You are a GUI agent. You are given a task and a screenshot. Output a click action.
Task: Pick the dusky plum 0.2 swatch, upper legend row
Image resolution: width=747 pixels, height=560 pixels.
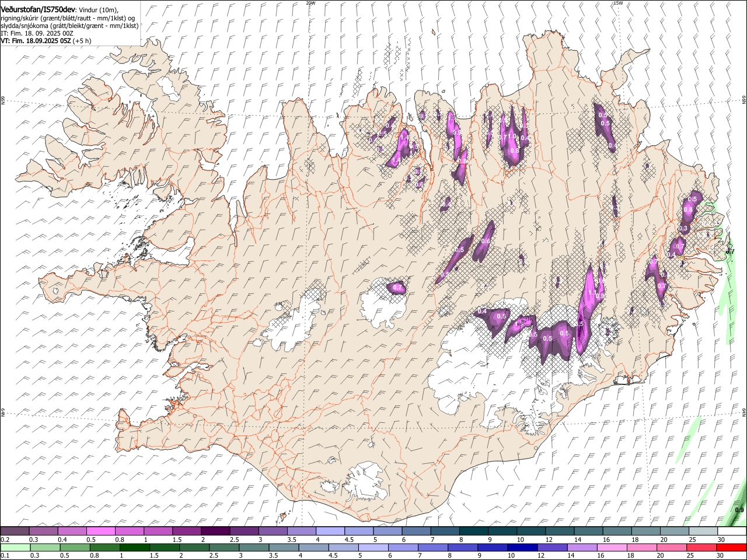tap(15, 531)
